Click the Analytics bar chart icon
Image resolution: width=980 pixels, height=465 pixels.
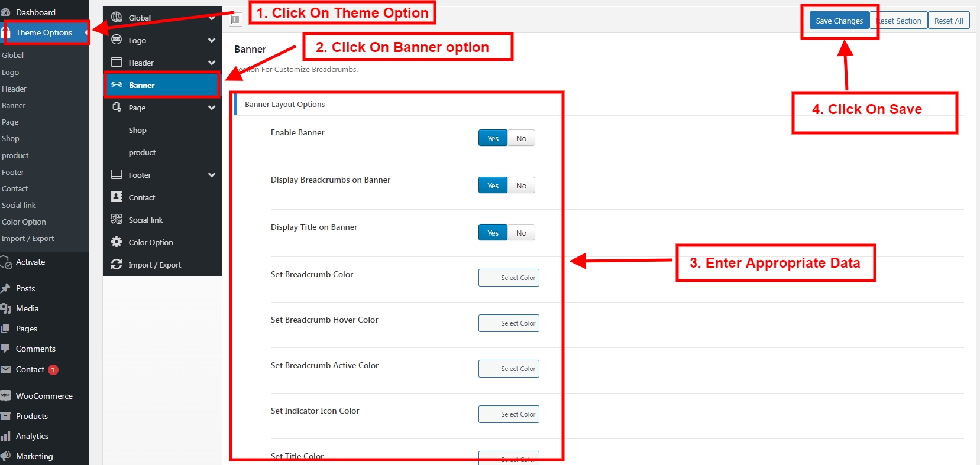[6, 436]
